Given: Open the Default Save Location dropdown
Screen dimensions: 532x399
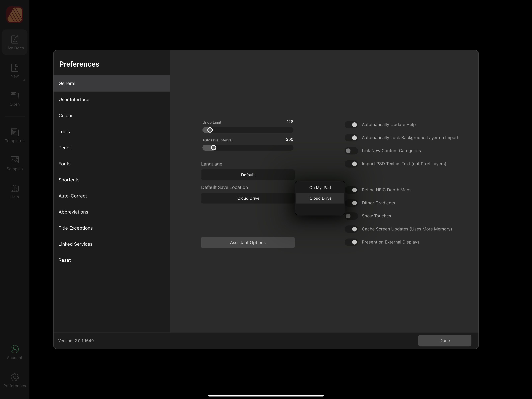Looking at the screenshot, I should click(248, 198).
